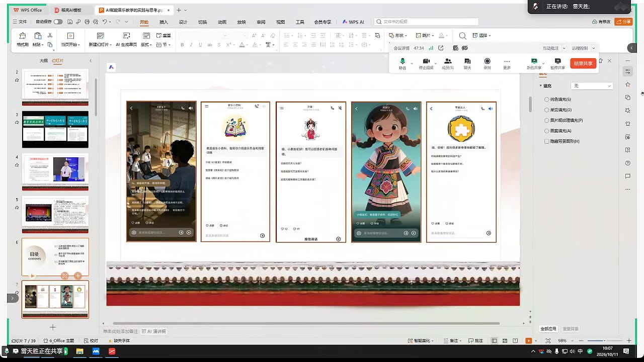
Task: Open the meeting chat panel
Action: pyautogui.click(x=467, y=63)
